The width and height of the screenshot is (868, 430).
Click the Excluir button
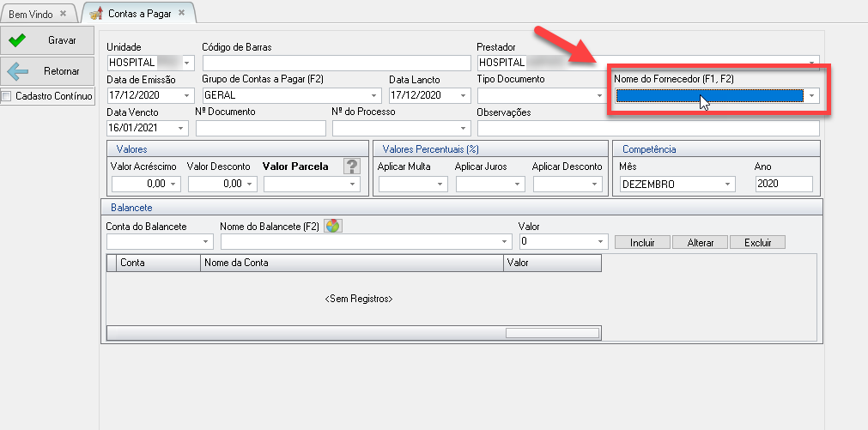point(757,243)
